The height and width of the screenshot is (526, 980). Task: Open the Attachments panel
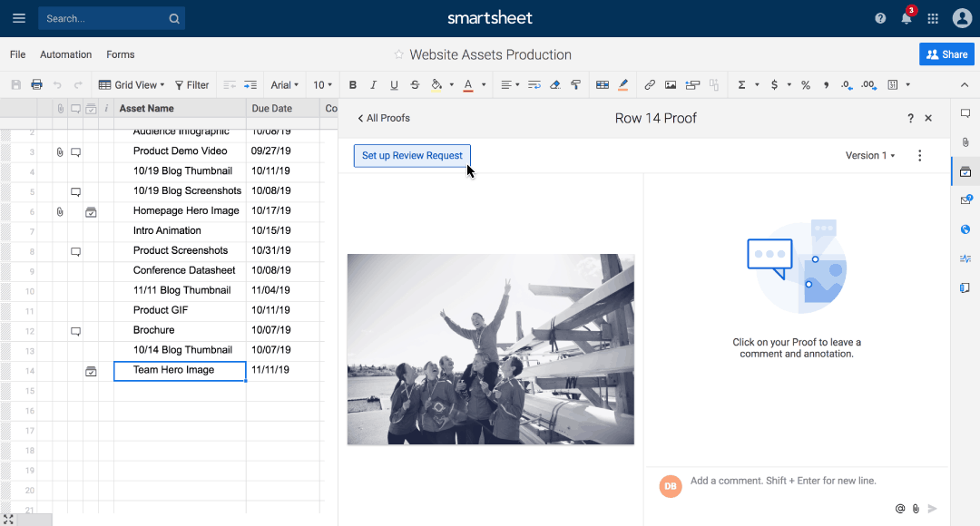[965, 141]
